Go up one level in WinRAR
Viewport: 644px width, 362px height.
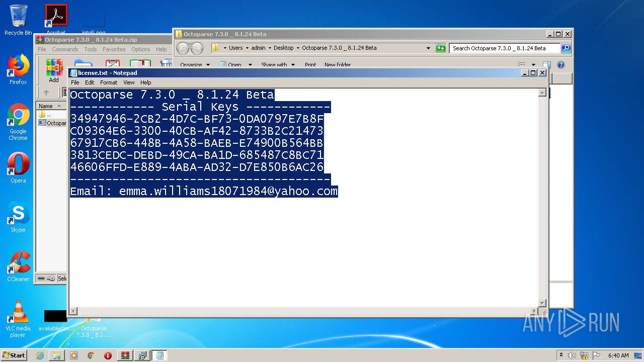click(x=46, y=93)
